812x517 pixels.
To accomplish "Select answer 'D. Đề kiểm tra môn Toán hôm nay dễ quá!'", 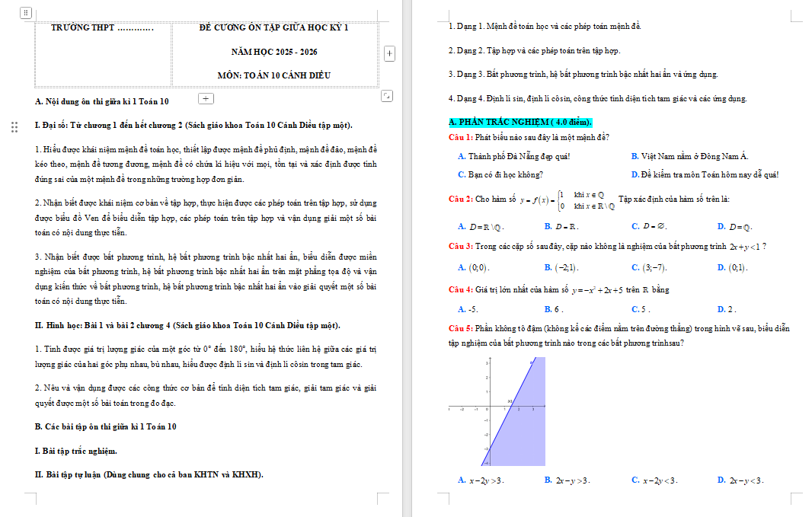I will [705, 175].
